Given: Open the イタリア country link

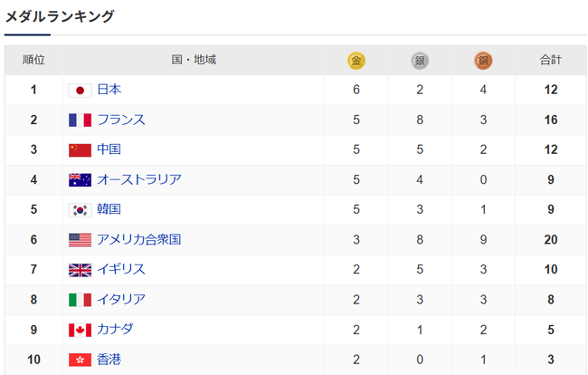Looking at the screenshot, I should [121, 299].
